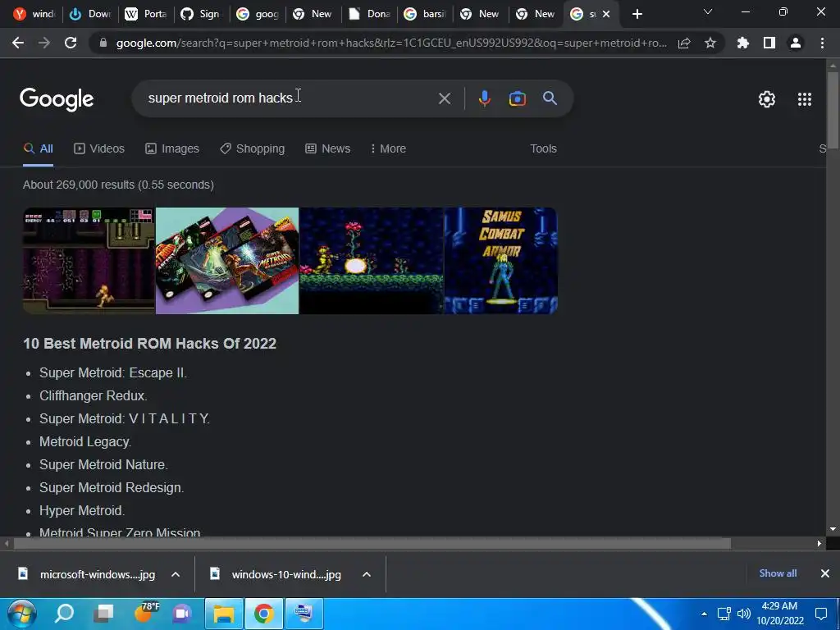This screenshot has width=840, height=630.
Task: Click the Super Metroid: VITALITY item
Action: pos(125,418)
